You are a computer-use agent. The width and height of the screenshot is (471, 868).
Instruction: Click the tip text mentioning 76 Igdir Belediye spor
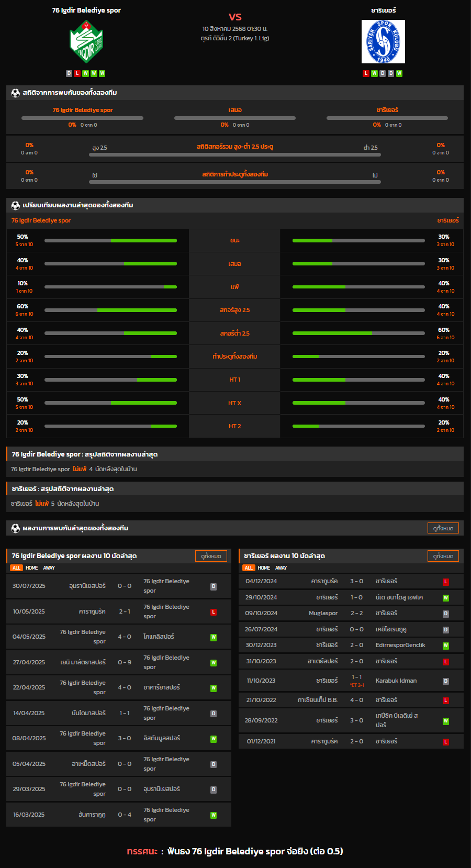[255, 851]
